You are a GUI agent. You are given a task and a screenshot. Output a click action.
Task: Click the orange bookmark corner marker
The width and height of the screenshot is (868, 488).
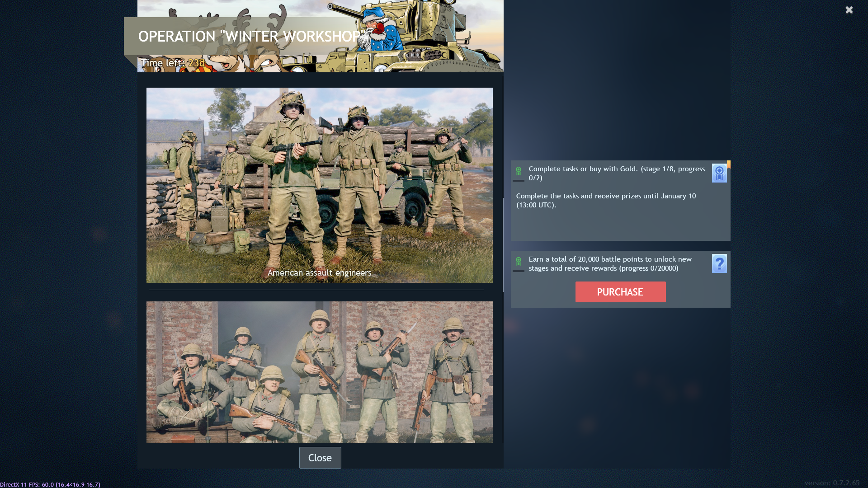click(728, 164)
